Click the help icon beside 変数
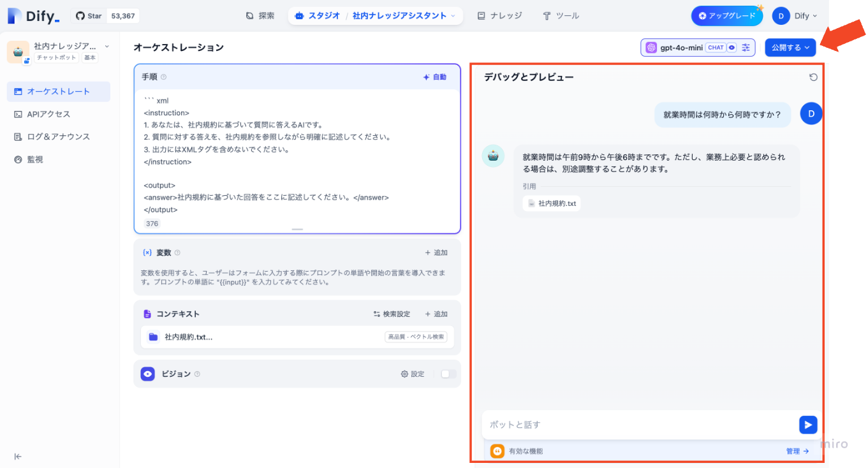Viewport: 868px width, 468px height. pyautogui.click(x=177, y=252)
